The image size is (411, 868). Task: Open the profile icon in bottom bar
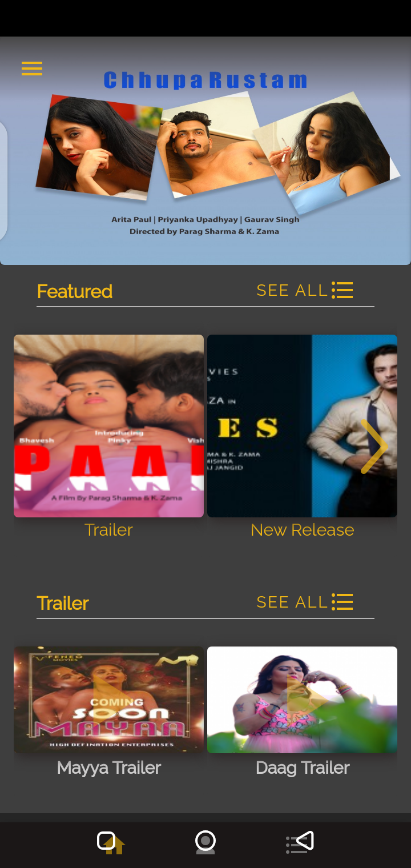point(205,842)
